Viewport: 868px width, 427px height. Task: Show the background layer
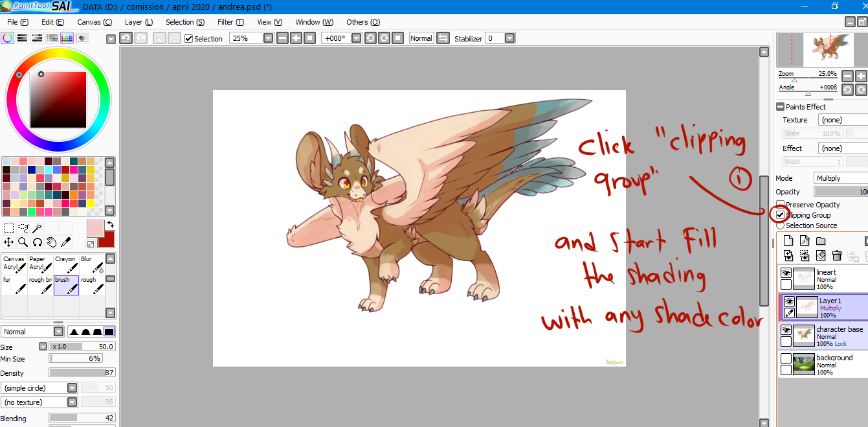(786, 358)
